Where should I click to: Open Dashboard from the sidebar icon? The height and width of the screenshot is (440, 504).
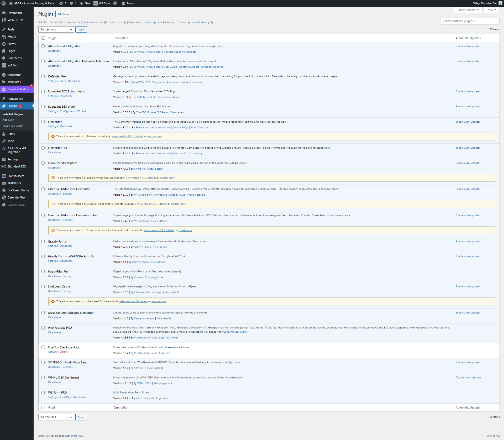tap(4, 13)
